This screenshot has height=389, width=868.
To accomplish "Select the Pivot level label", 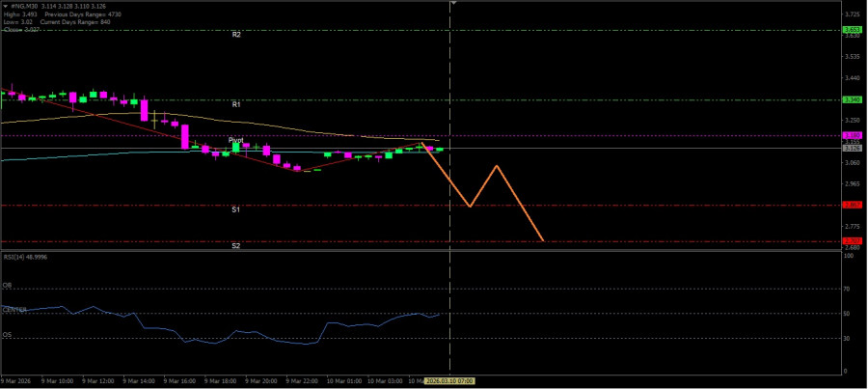I will point(236,140).
